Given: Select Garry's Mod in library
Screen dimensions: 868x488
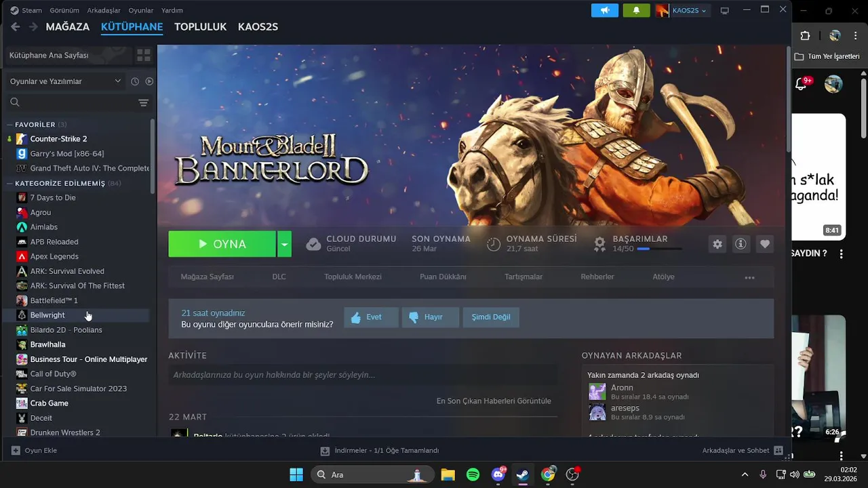Looking at the screenshot, I should click(79, 154).
